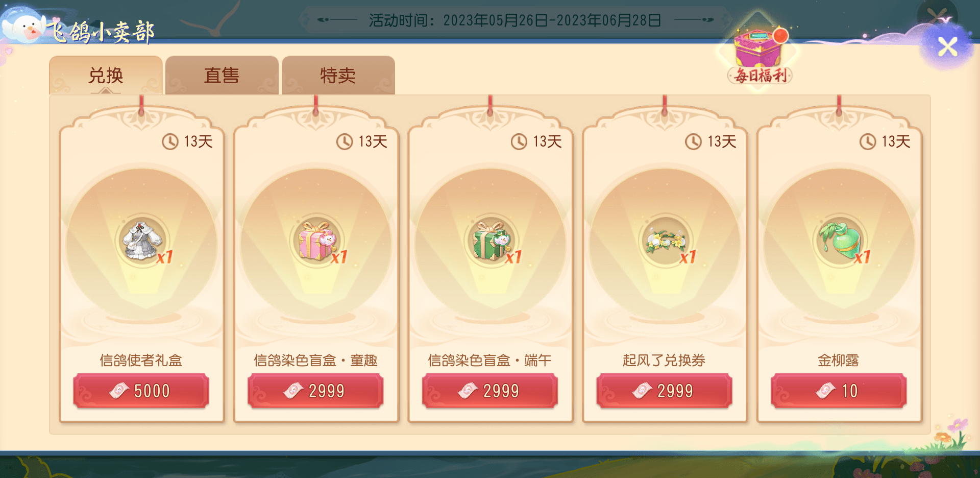Viewport: 980px width, 478px height.
Task: Redeem 端午 blind box for 2999
Action: click(490, 391)
